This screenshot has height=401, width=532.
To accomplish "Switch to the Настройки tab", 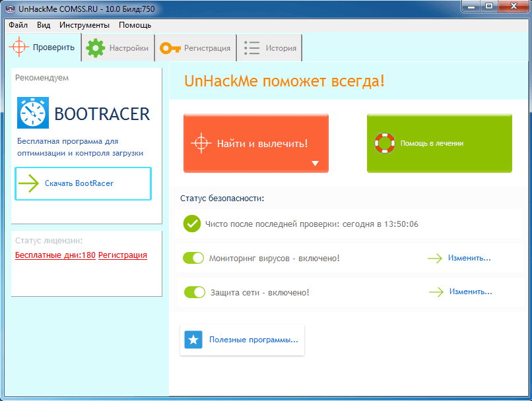I will [118, 47].
